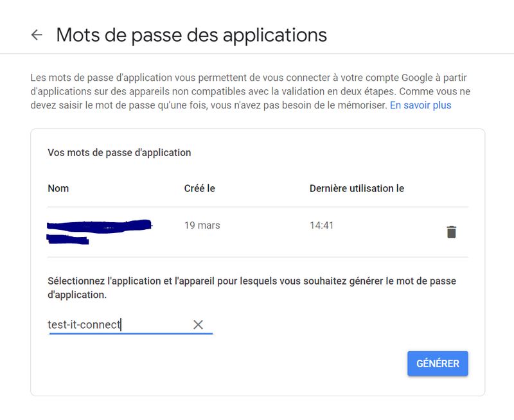Image resolution: width=514 pixels, height=420 pixels.
Task: Click the 14:41 last-used time
Action: click(321, 225)
